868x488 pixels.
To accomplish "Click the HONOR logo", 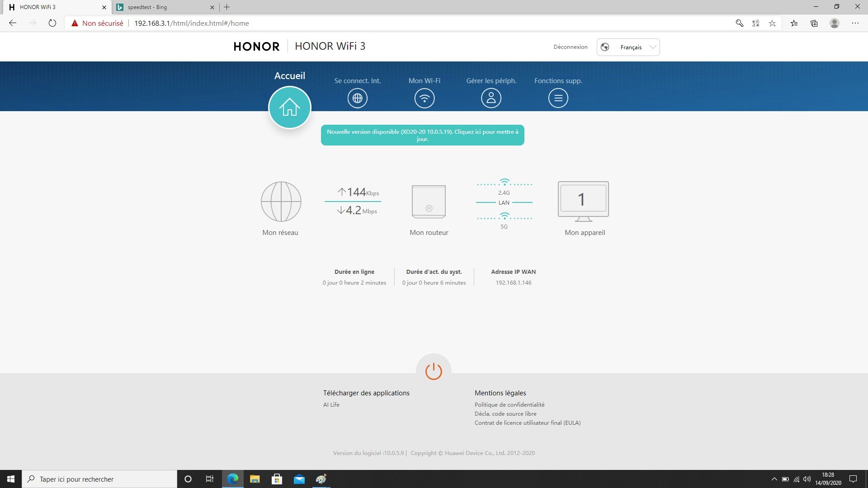I will pos(256,47).
